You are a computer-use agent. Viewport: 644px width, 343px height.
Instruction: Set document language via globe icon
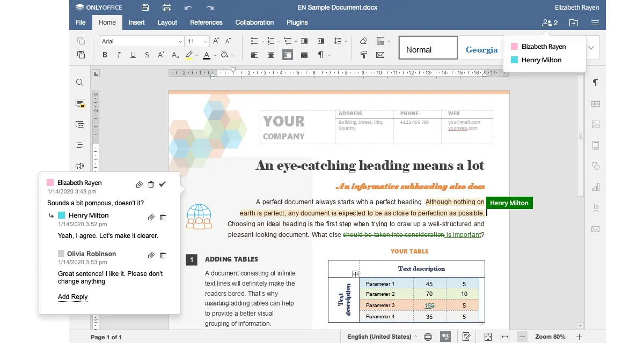point(428,337)
